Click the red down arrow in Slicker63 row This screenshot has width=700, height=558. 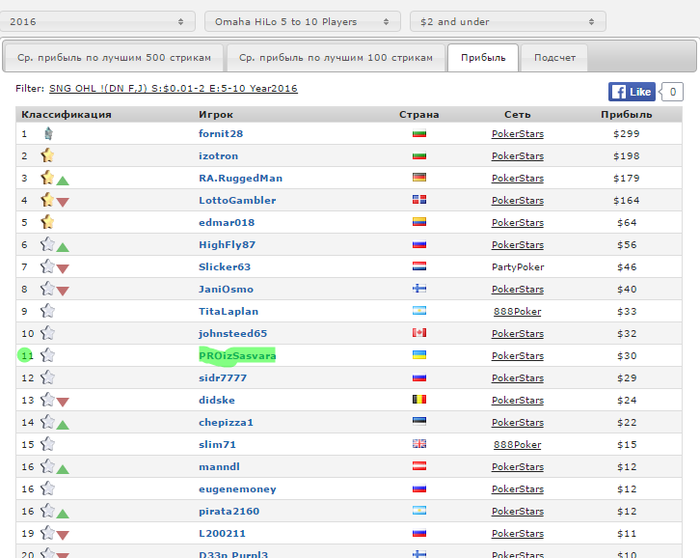(62, 269)
